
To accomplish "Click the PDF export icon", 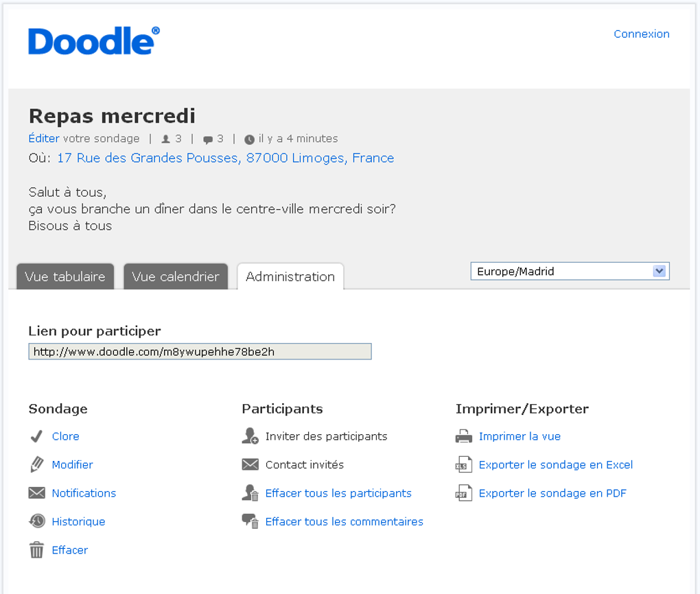I will pos(464,493).
